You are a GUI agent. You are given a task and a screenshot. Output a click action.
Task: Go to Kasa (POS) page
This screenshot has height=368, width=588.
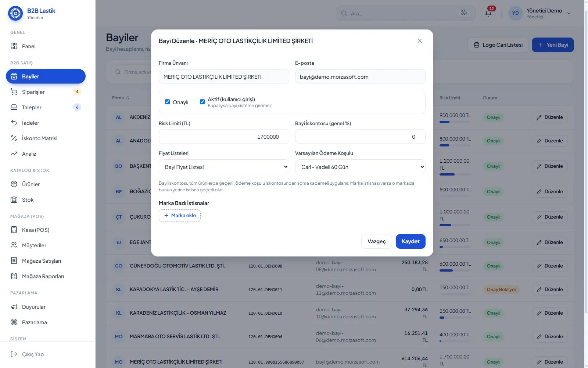[46, 230]
